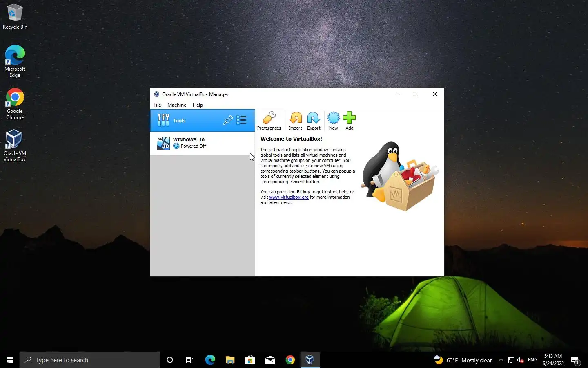
Task: Select Oracle VM VirtualBox desktop shortcut
Action: pos(15,146)
